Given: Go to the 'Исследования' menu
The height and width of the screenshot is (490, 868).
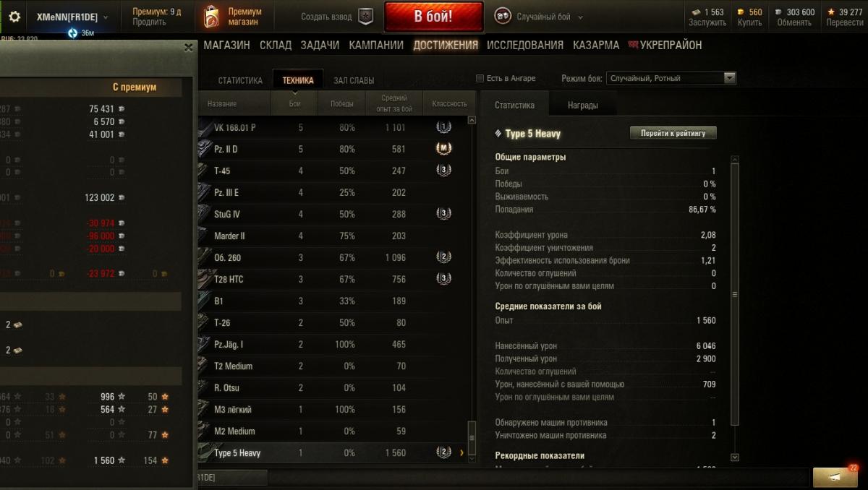Looking at the screenshot, I should click(525, 45).
